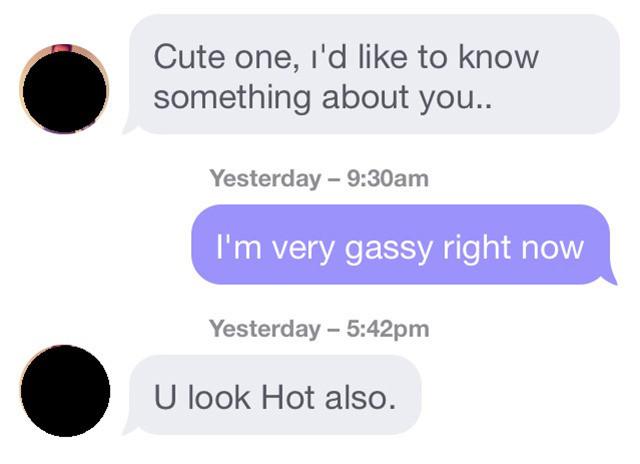Click the 'Yesterday – 9:30am' timestamp

pos(319,179)
